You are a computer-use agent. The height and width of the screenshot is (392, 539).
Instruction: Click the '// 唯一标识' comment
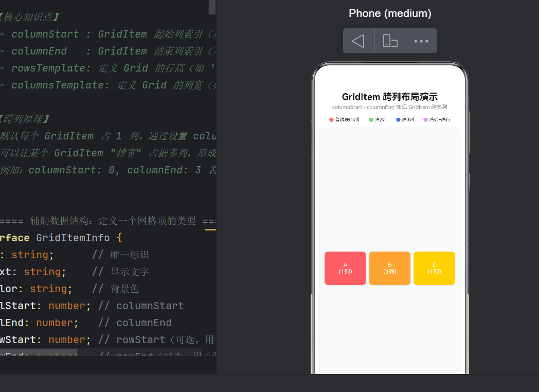[x=120, y=255]
